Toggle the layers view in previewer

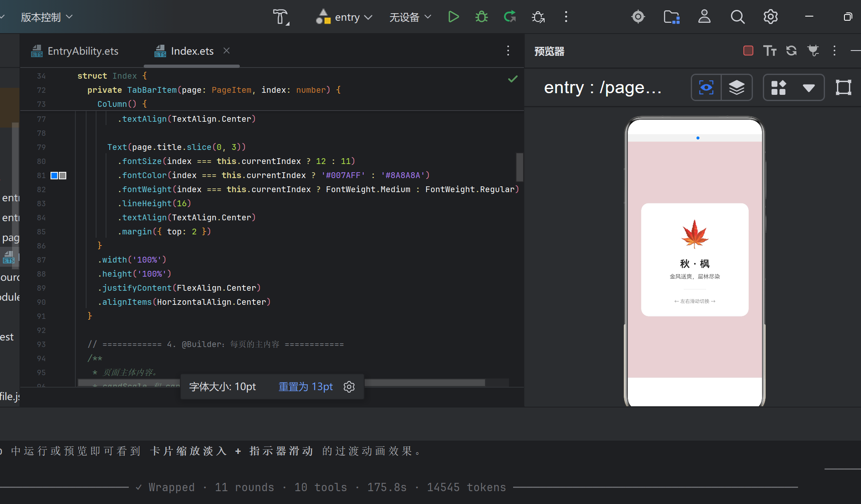click(737, 87)
